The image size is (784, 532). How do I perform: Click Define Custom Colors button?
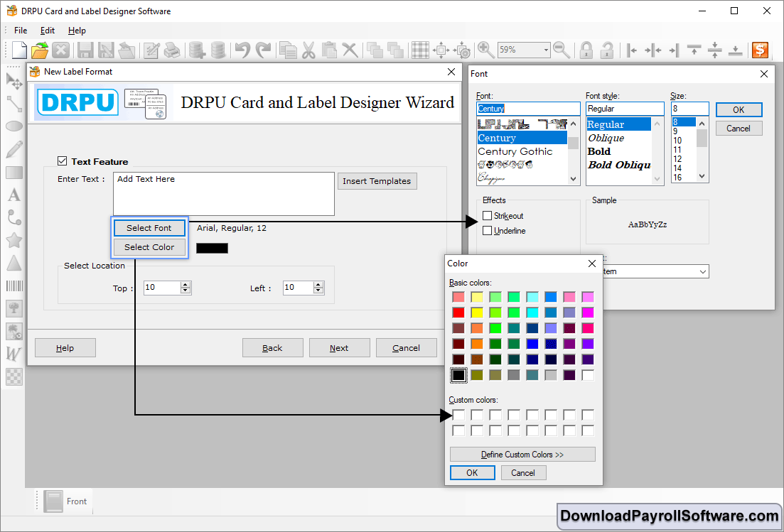(x=522, y=454)
